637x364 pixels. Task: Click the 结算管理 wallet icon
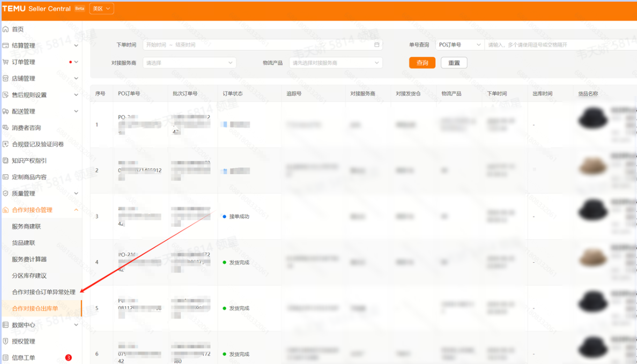[x=6, y=46]
